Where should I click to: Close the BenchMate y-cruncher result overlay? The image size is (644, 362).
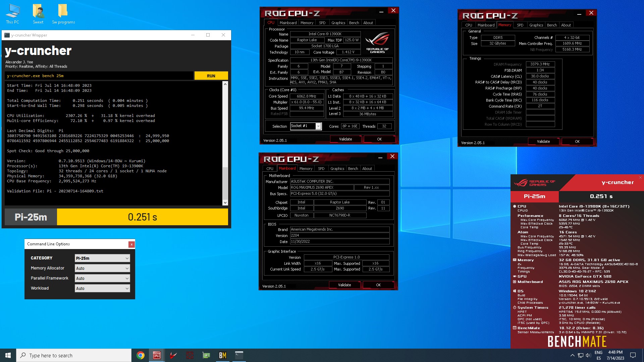[x=640, y=178]
